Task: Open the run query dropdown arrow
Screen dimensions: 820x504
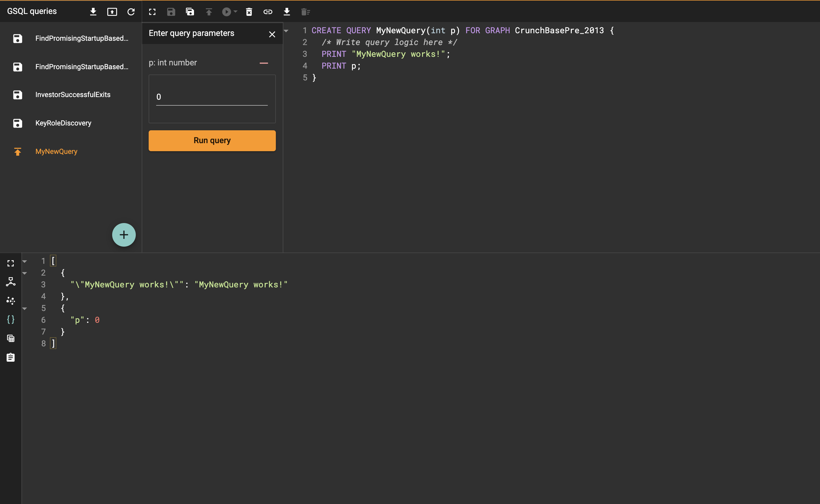Action: (x=236, y=12)
